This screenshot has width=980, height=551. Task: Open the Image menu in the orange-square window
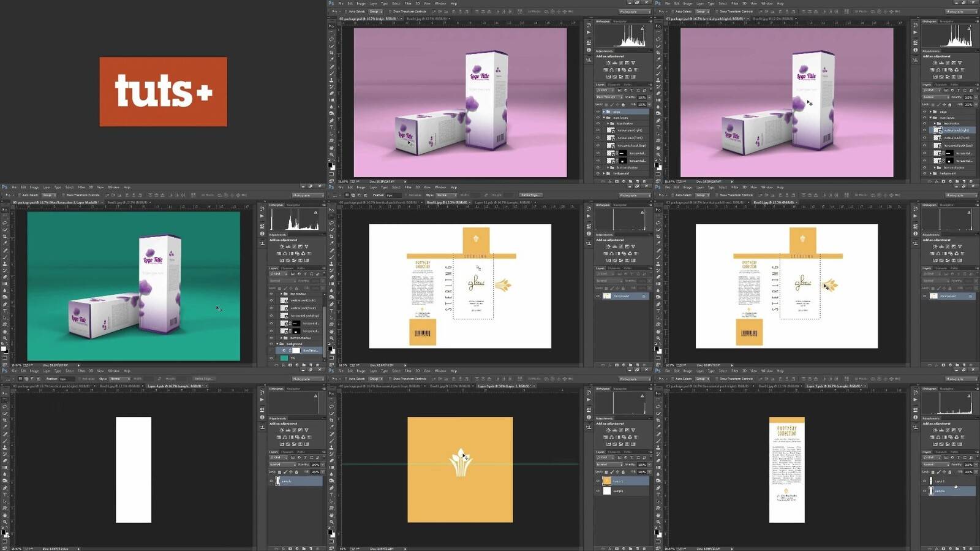(x=361, y=371)
